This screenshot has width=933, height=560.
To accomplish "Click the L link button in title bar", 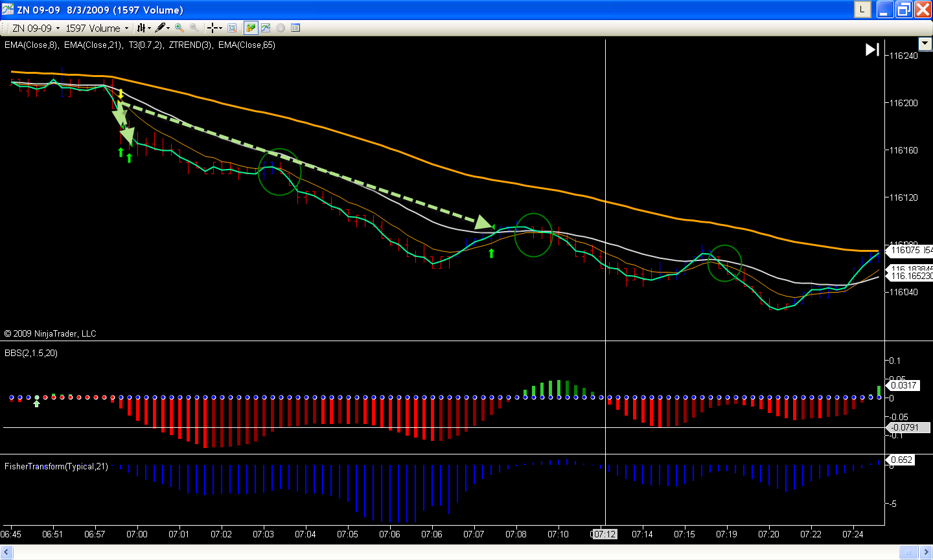I will click(x=862, y=10).
